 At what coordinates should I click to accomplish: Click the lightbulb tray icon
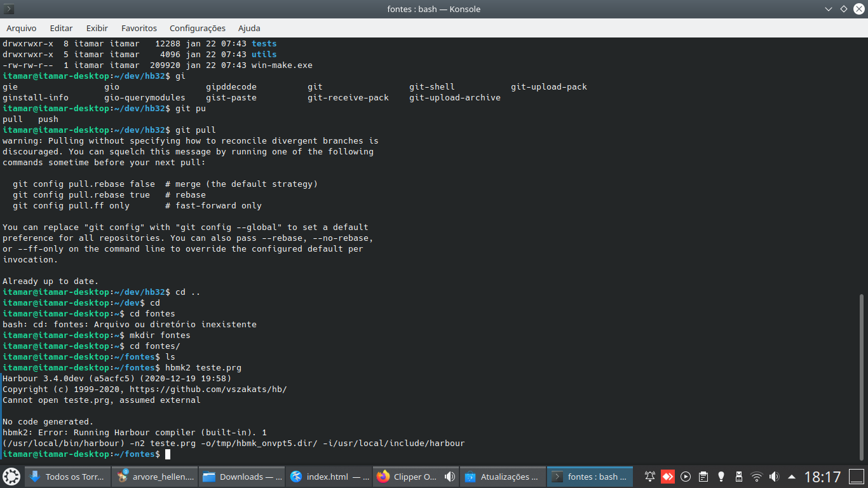[721, 477]
